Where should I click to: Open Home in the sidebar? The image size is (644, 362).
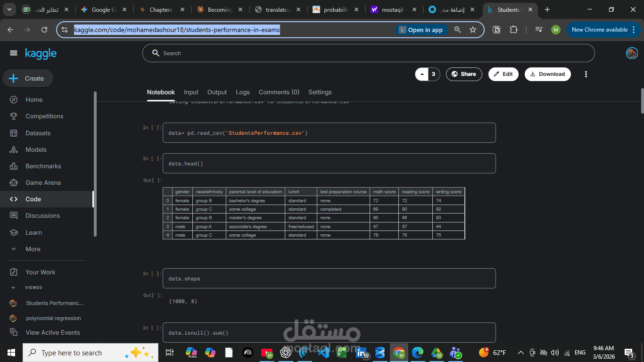pyautogui.click(x=34, y=99)
